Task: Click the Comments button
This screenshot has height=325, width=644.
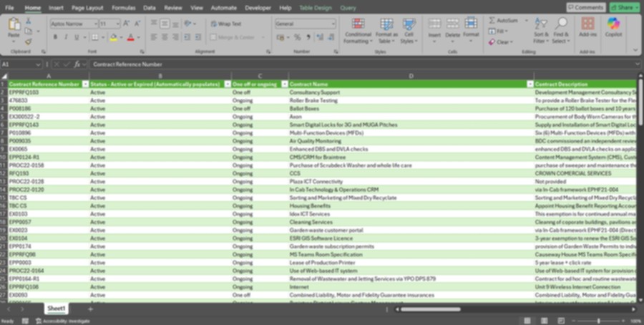Action: click(x=585, y=7)
